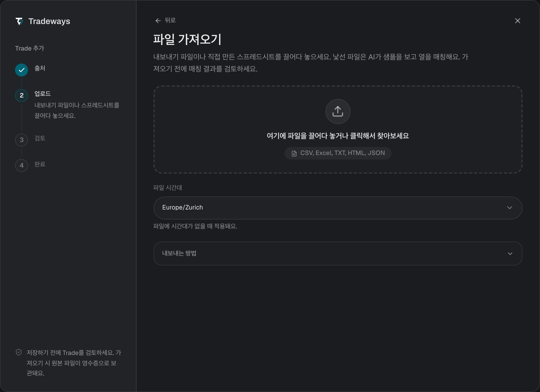This screenshot has height=392, width=540.
Task: Click the 파일 가져오기 heading
Action: pyautogui.click(x=187, y=39)
